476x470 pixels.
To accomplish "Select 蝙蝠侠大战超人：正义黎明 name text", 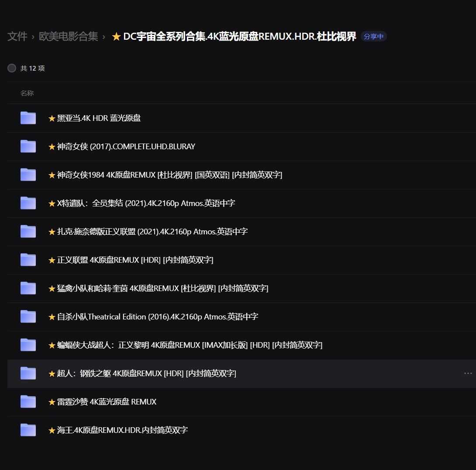I will [x=190, y=345].
